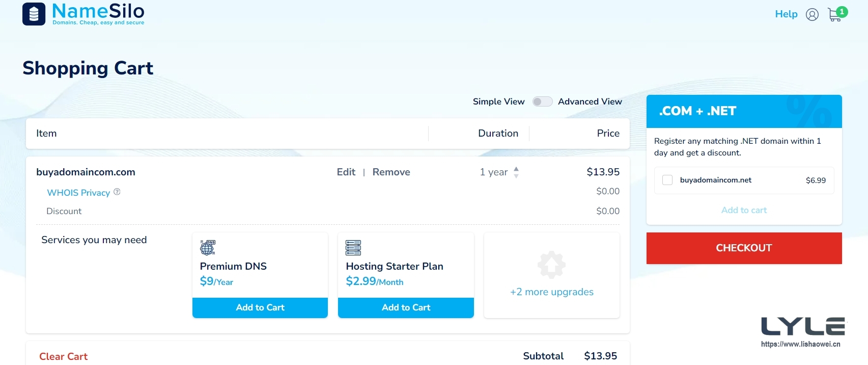Add Premium DNS to cart
This screenshot has height=365, width=868.
[260, 307]
